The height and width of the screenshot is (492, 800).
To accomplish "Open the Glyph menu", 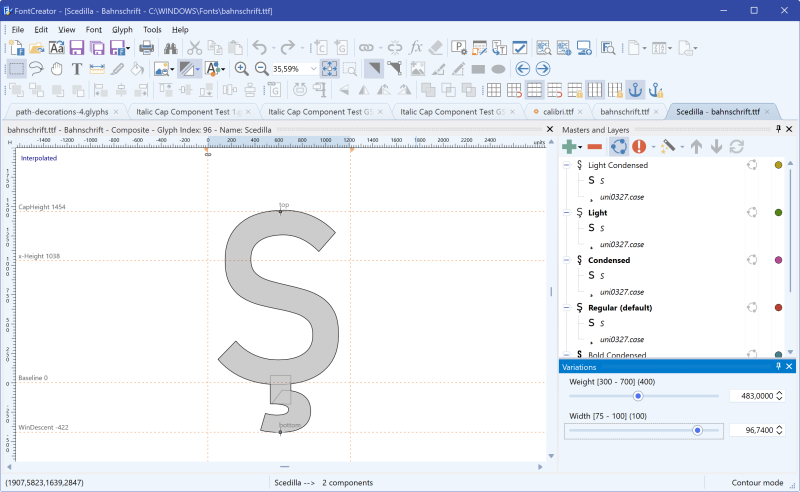I will point(122,30).
